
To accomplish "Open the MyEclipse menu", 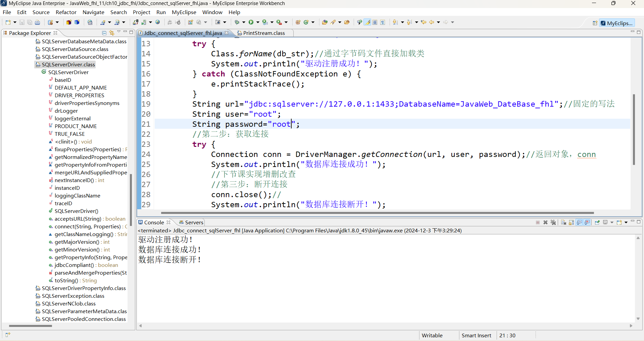I will pos(184,12).
